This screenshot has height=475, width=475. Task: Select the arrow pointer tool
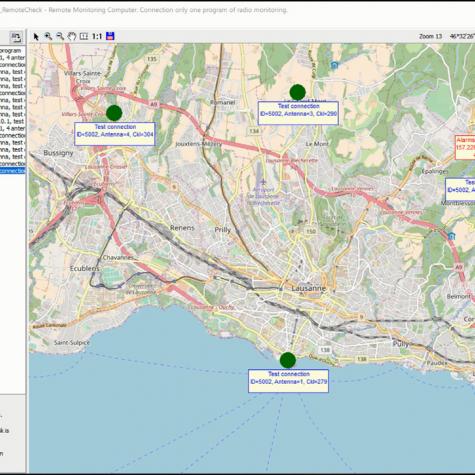(36, 36)
